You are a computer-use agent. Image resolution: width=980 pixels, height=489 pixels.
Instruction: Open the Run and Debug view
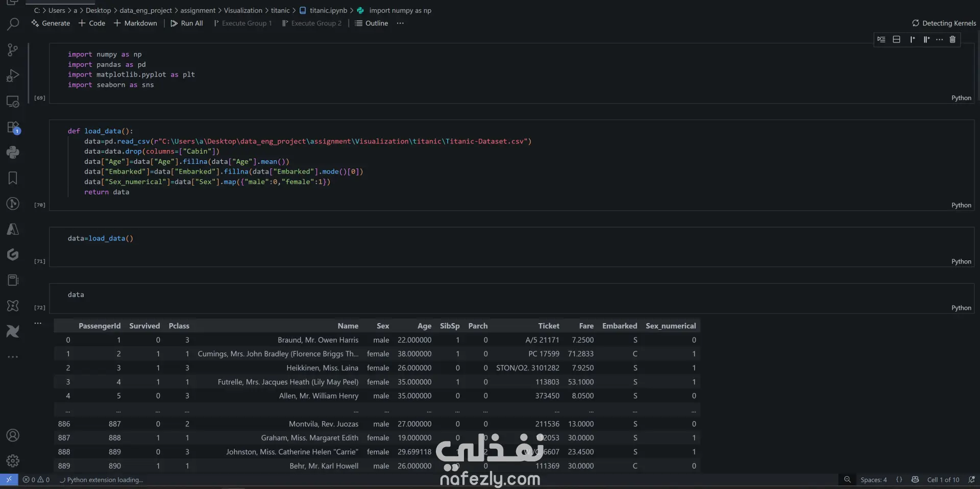(x=13, y=76)
